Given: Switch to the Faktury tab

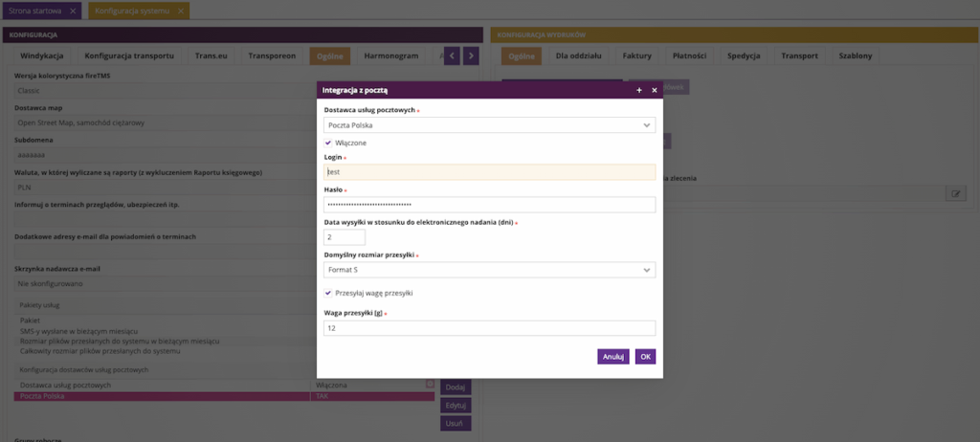Looking at the screenshot, I should pos(636,55).
